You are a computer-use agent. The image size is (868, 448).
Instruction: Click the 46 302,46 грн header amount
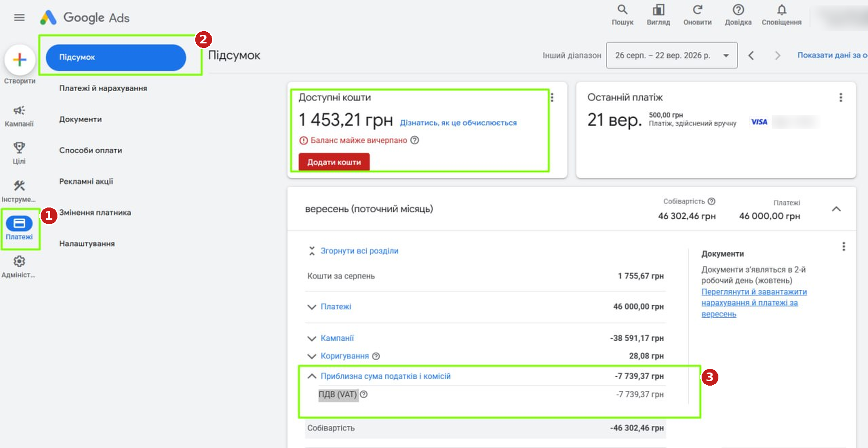[x=687, y=216]
